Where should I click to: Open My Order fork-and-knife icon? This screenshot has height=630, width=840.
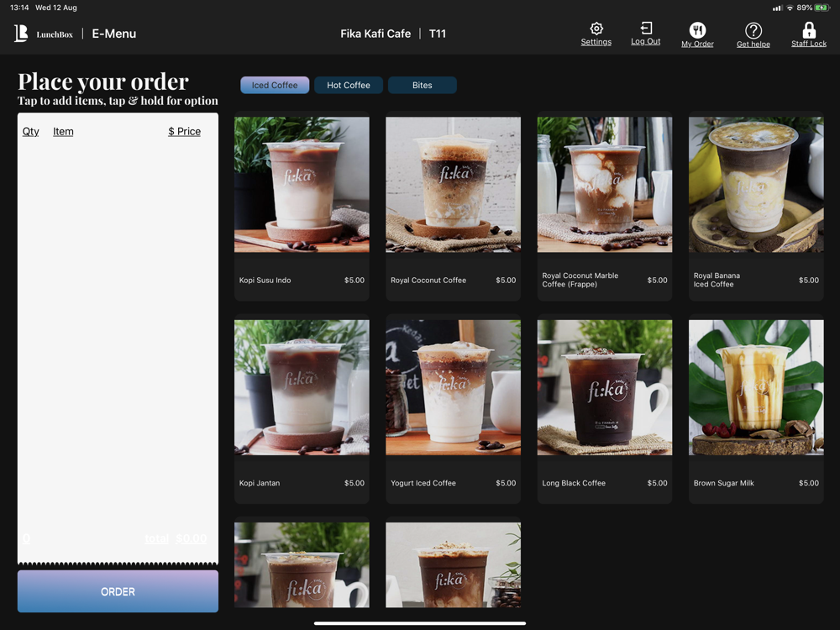pyautogui.click(x=697, y=30)
